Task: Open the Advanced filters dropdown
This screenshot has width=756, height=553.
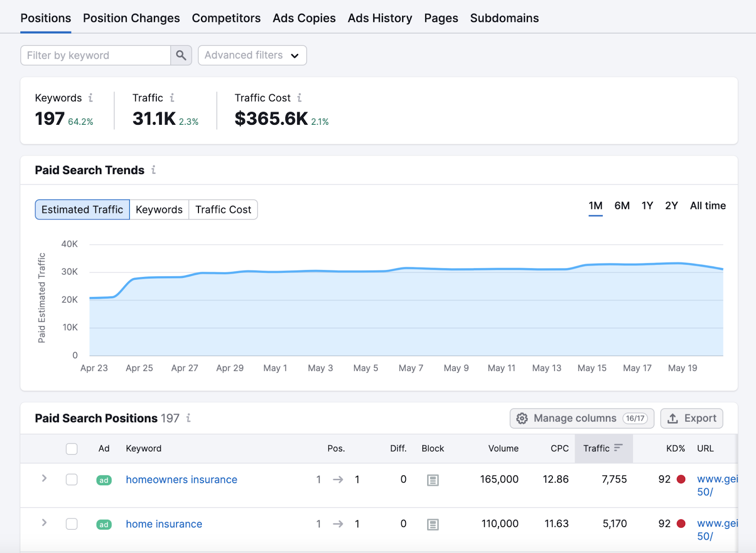Action: click(252, 55)
